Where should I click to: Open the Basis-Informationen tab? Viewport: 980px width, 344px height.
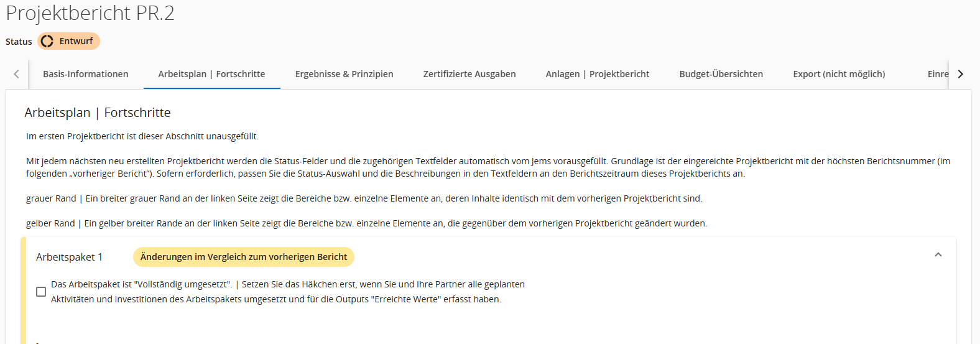[x=86, y=74]
